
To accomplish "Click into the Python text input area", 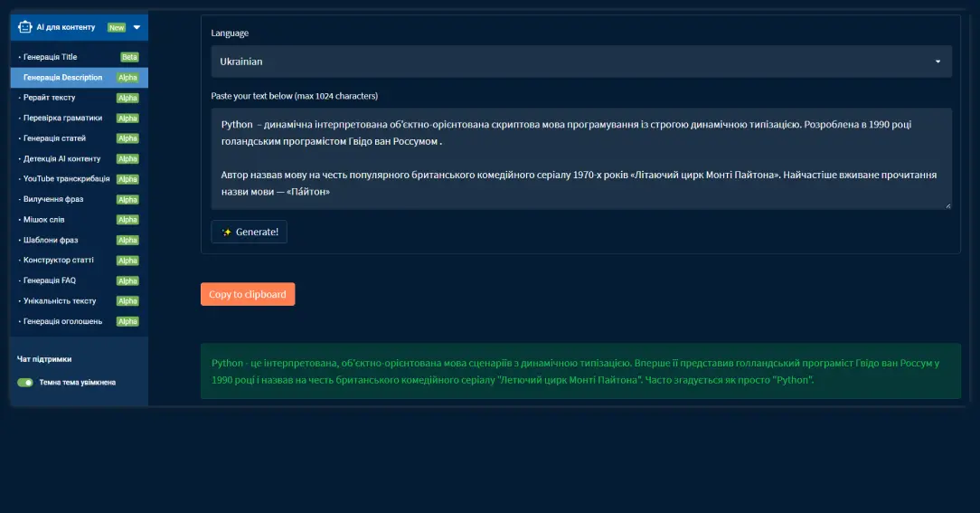I will (581, 158).
